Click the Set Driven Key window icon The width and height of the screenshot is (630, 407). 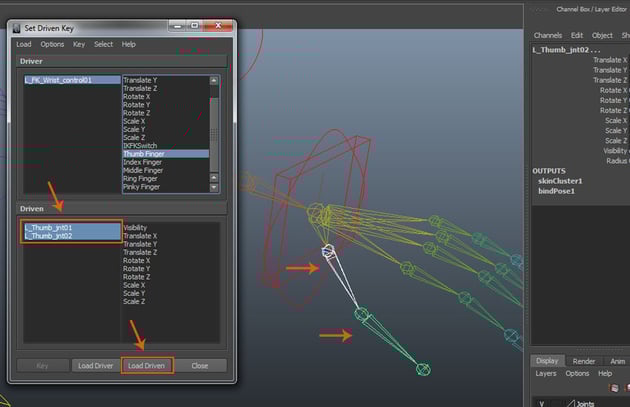[x=16, y=28]
